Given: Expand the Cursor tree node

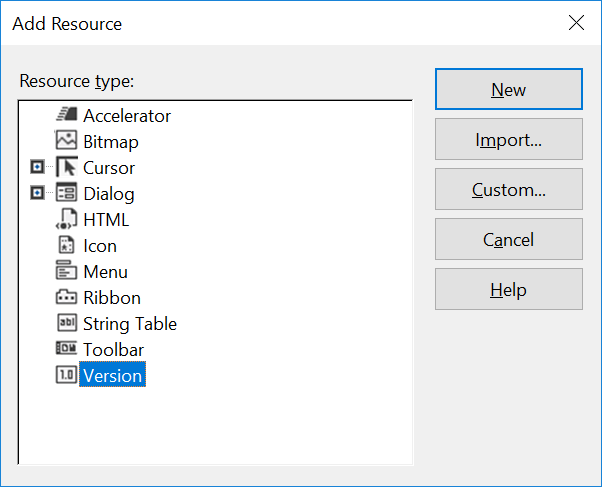Looking at the screenshot, I should coord(37,167).
